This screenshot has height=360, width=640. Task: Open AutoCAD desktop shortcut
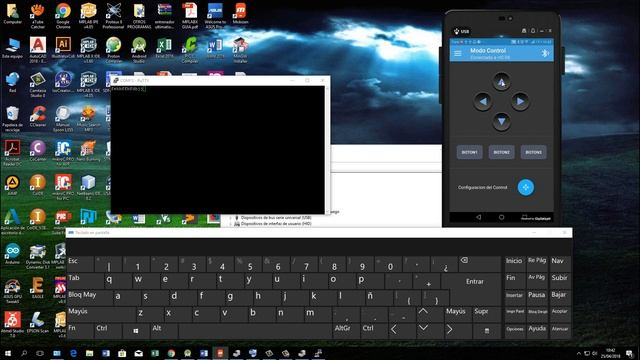tap(38, 50)
